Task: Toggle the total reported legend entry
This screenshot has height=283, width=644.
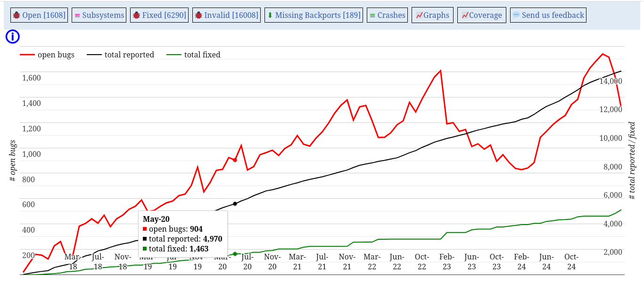Action: [129, 55]
